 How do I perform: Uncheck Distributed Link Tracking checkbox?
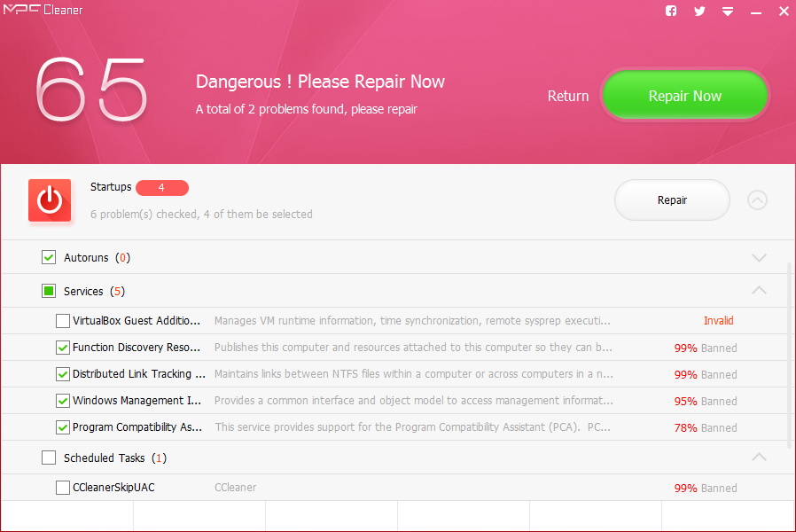pos(62,374)
